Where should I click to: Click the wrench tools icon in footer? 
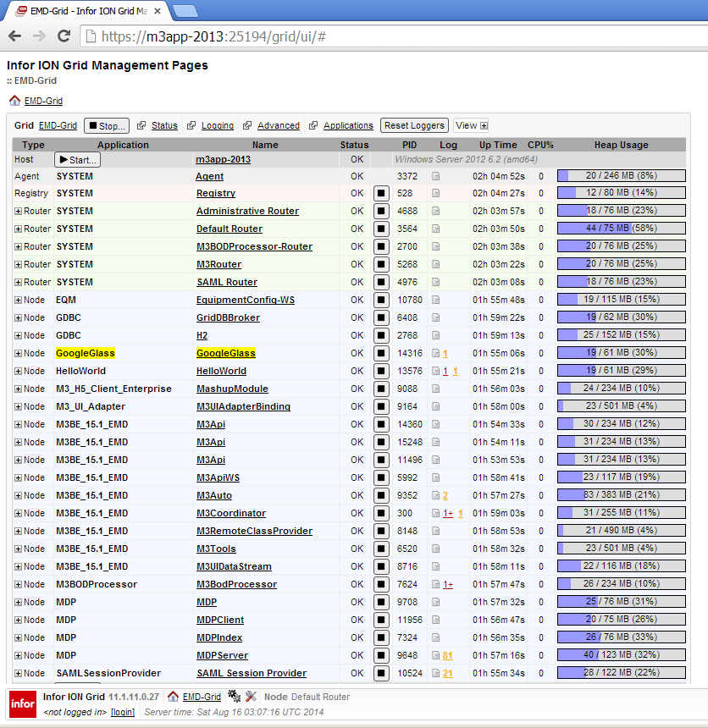251,697
